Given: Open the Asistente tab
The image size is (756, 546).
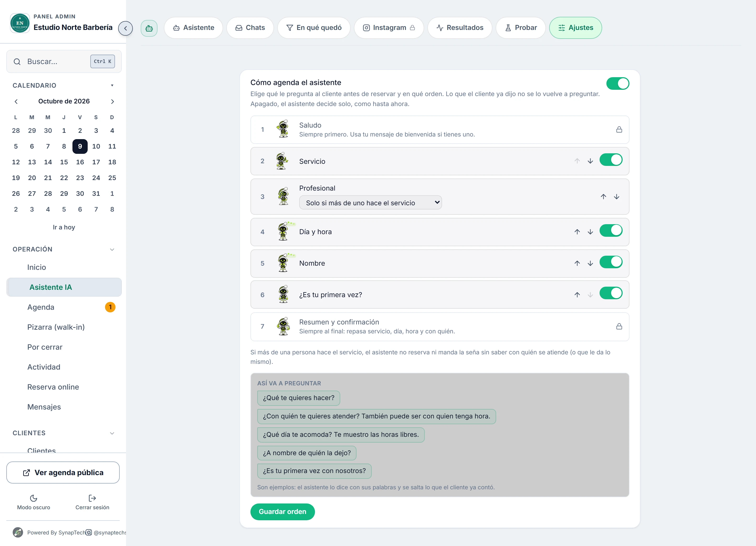Looking at the screenshot, I should pos(193,28).
